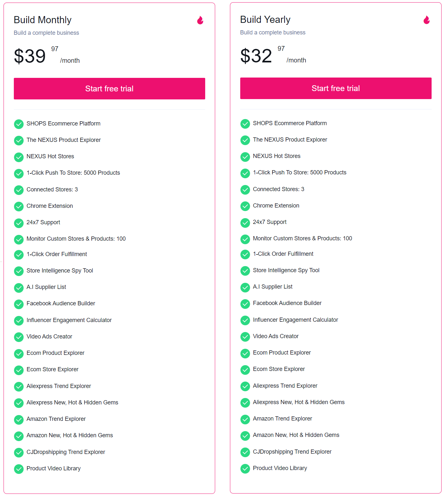Click the flame icon on Build Yearly
This screenshot has height=499, width=448.
[x=426, y=20]
